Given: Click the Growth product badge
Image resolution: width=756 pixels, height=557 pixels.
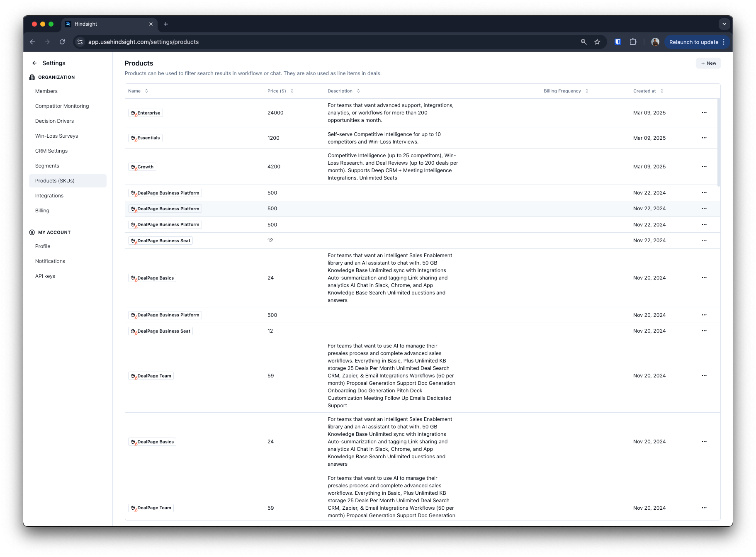Looking at the screenshot, I should [142, 167].
